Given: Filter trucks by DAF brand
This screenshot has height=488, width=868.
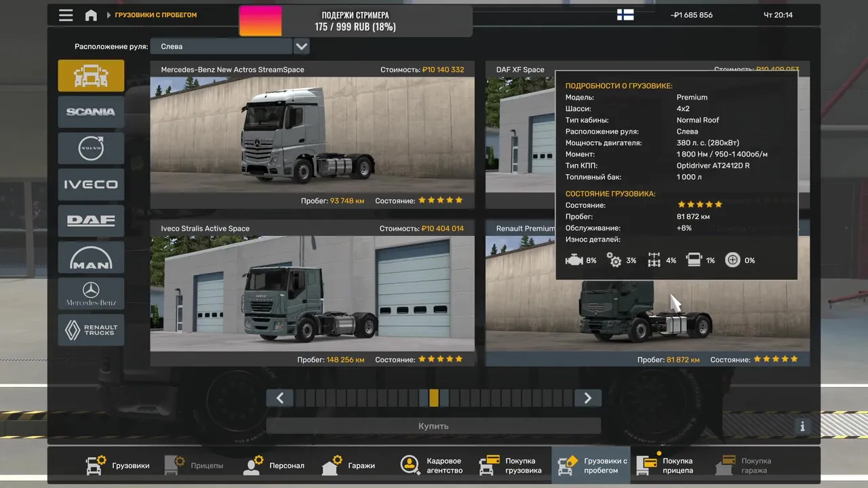Looking at the screenshot, I should pyautogui.click(x=91, y=220).
